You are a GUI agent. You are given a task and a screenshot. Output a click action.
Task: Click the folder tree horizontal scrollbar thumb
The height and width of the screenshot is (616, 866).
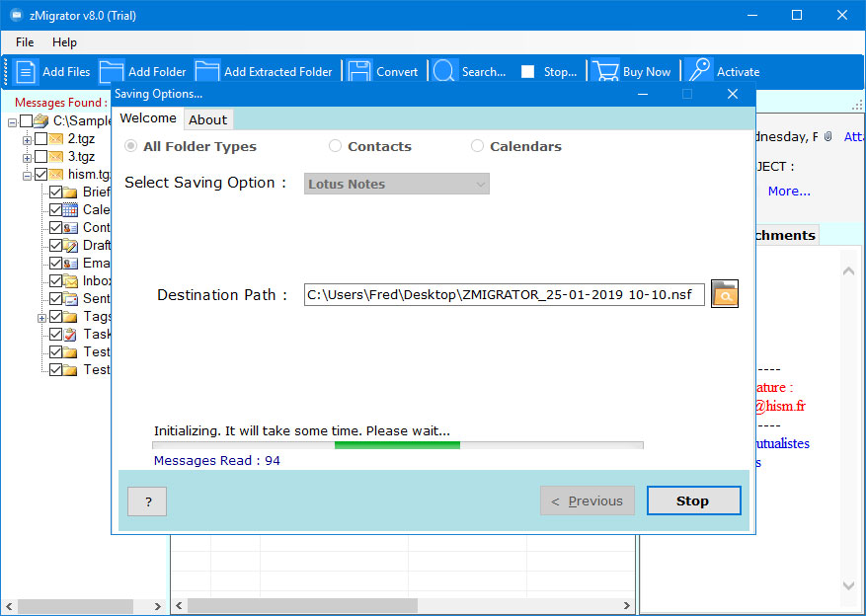76,606
